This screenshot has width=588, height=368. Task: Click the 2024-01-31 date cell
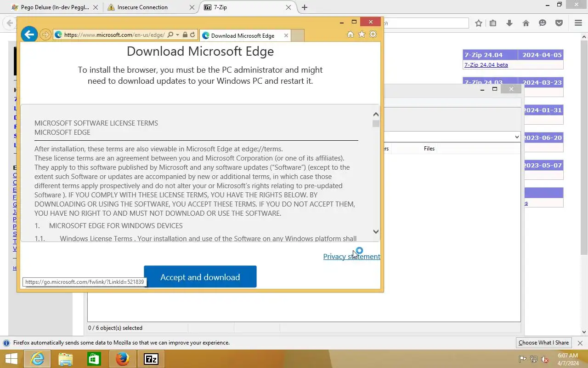[543, 110]
